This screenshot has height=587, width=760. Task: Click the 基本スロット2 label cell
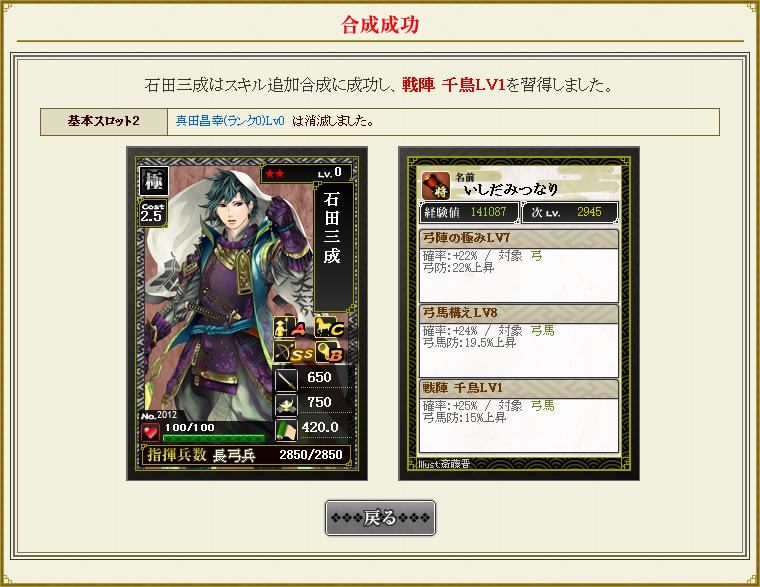tap(104, 121)
